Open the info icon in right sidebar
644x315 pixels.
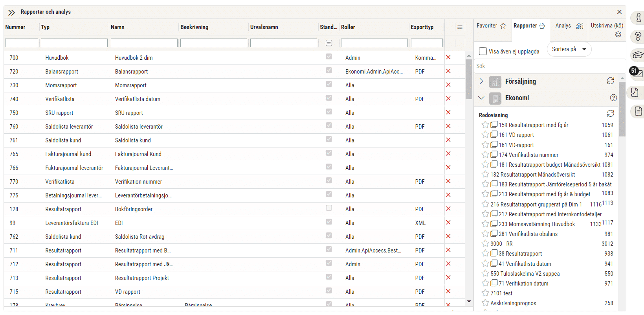(638, 18)
